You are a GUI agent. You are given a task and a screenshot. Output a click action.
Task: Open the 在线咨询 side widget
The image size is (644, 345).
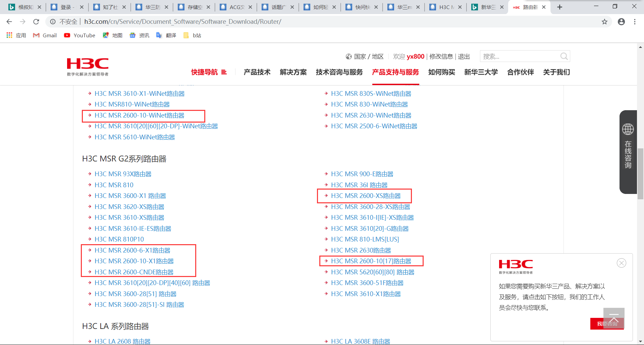[628, 152]
